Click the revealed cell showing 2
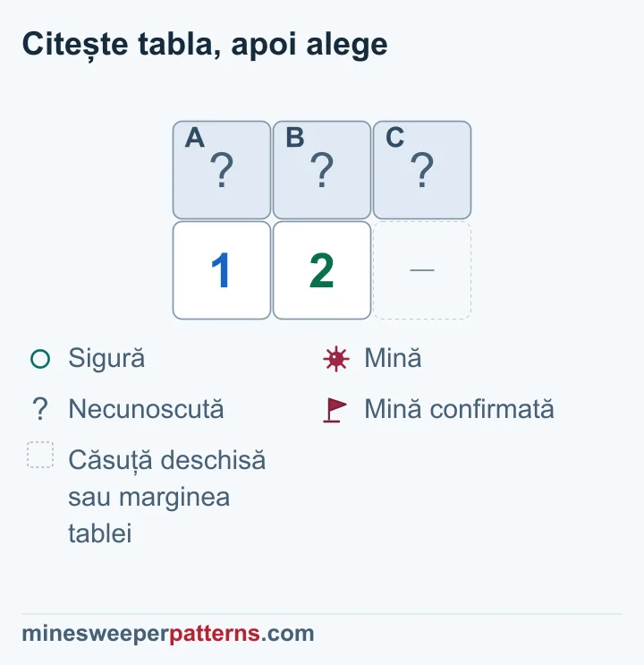This screenshot has width=644, height=665. 322,270
